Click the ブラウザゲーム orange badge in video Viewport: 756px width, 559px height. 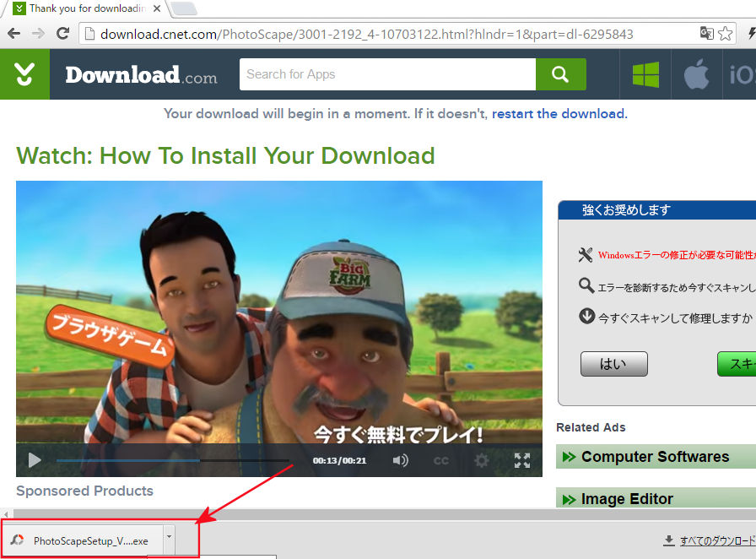pyautogui.click(x=110, y=335)
